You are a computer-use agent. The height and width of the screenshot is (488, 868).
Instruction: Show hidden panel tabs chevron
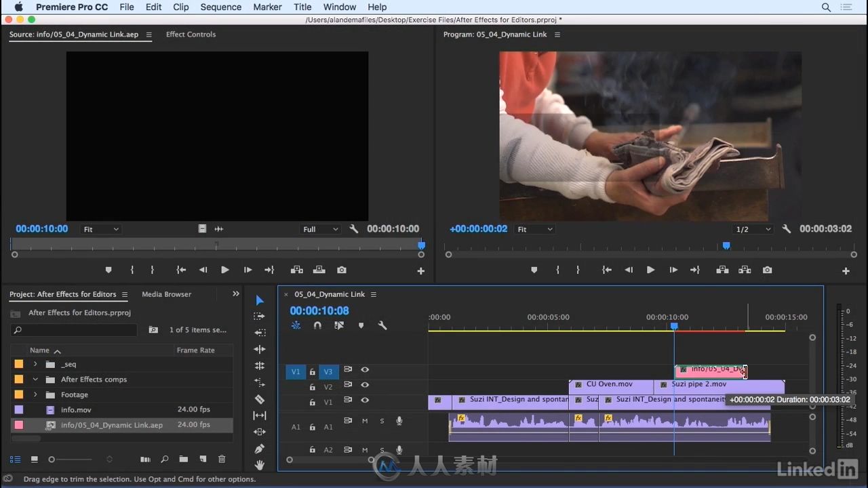(236, 294)
